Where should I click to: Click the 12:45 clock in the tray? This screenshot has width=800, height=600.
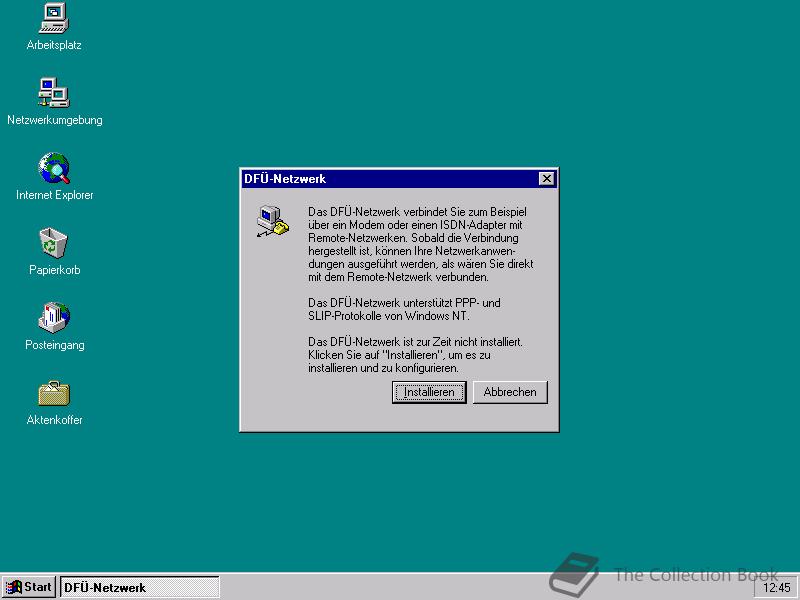click(x=777, y=588)
